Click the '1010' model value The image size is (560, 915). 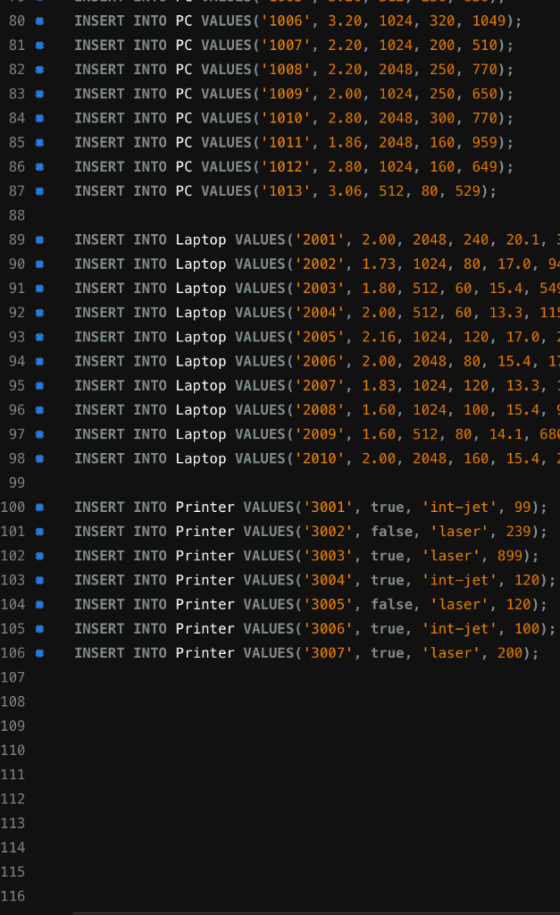(x=286, y=118)
